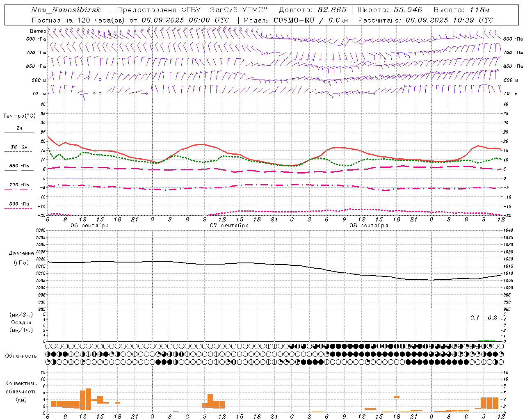Click the latitude value 'Широта: 55.046'
The image size is (525, 420).
click(x=390, y=10)
